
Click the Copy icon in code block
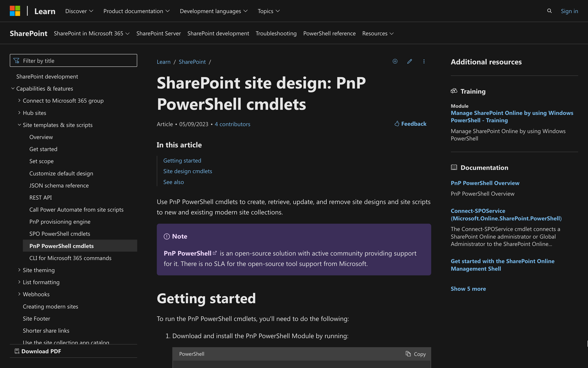(x=408, y=354)
